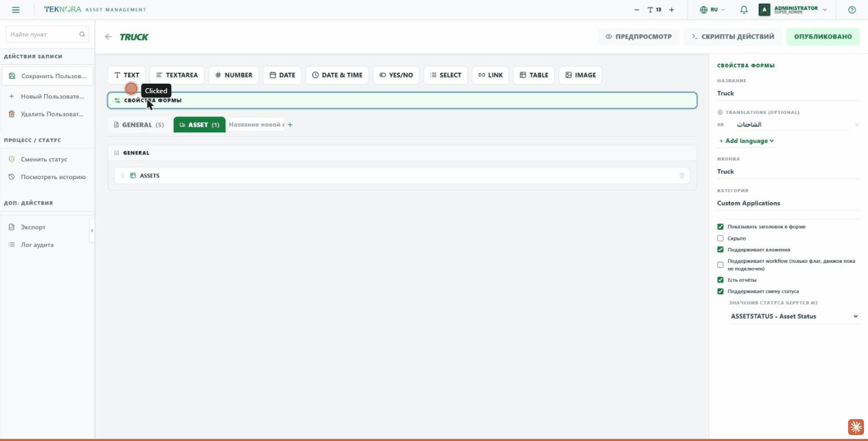Open the Custom Applications category field

point(788,204)
